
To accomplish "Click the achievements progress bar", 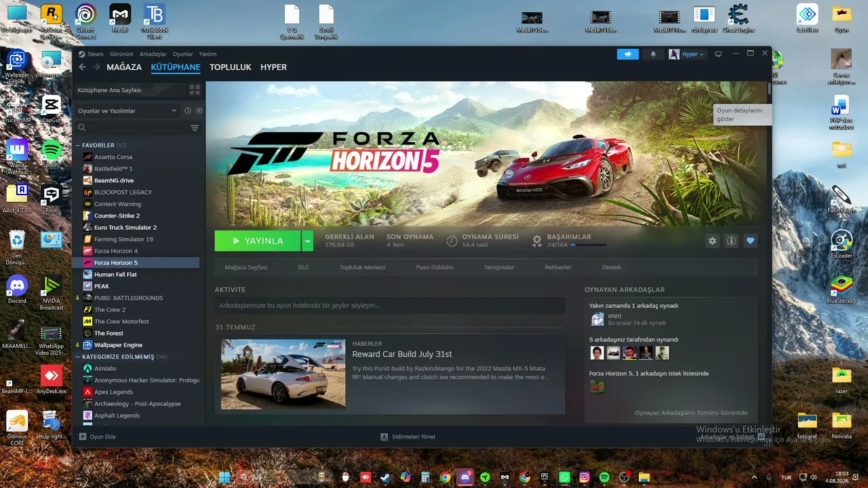I will (x=588, y=245).
